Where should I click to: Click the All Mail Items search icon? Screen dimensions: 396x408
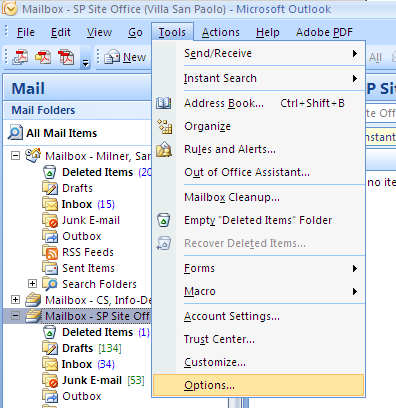(15, 133)
